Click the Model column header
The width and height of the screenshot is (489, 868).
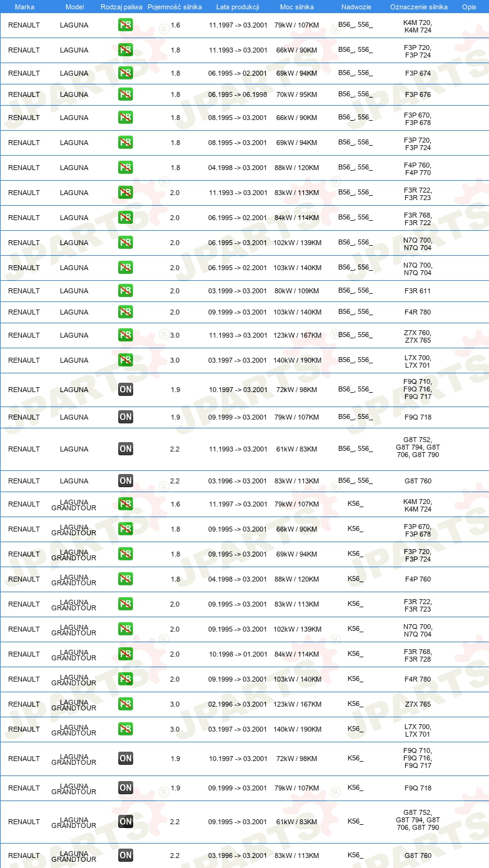point(74,7)
